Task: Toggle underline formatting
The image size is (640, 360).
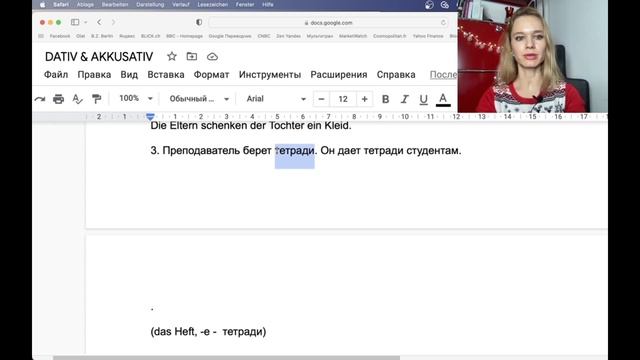Action: coord(423,99)
